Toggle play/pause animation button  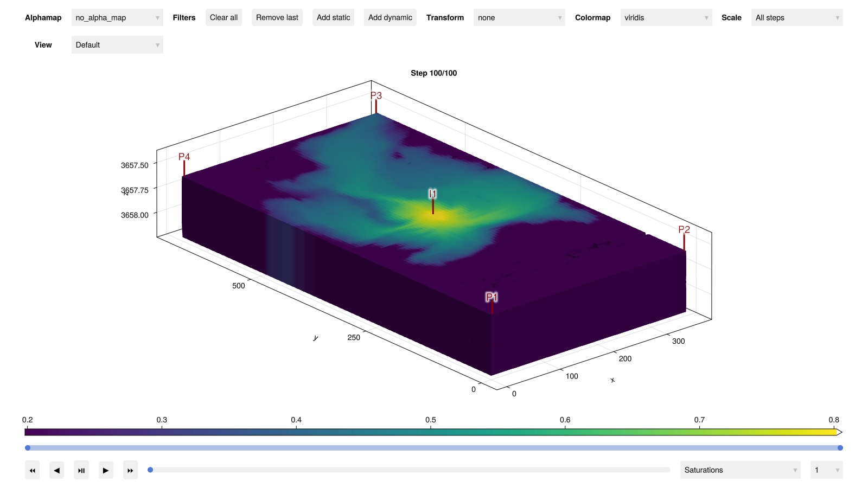[x=81, y=470]
